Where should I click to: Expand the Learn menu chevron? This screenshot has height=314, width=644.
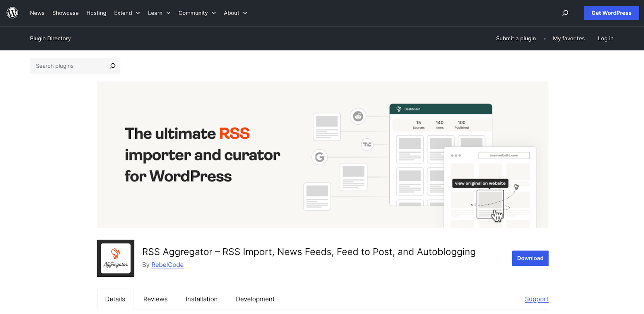point(168,13)
